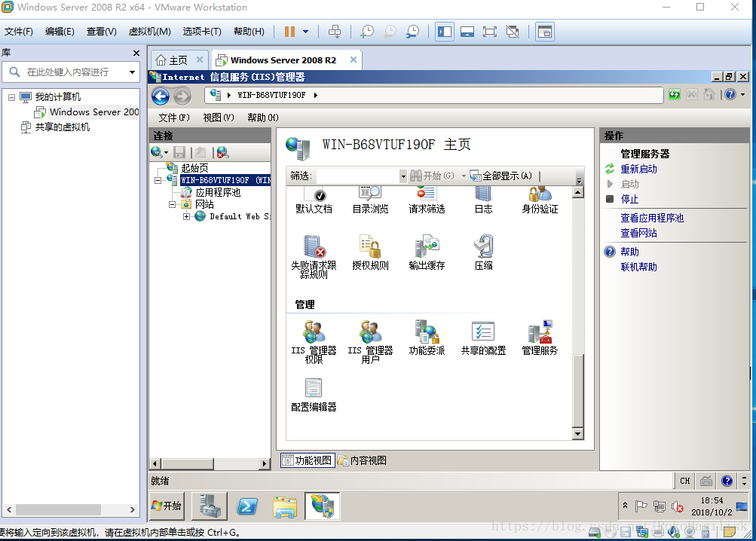756x541 pixels.
Task: Open the 日志 feature icon
Action: coord(483,200)
